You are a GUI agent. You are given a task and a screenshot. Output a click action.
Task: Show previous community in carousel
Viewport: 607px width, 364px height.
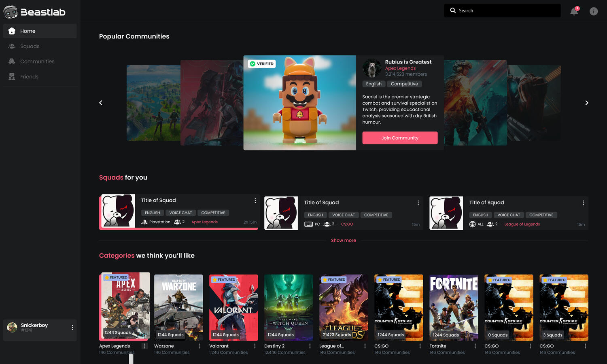click(x=101, y=103)
